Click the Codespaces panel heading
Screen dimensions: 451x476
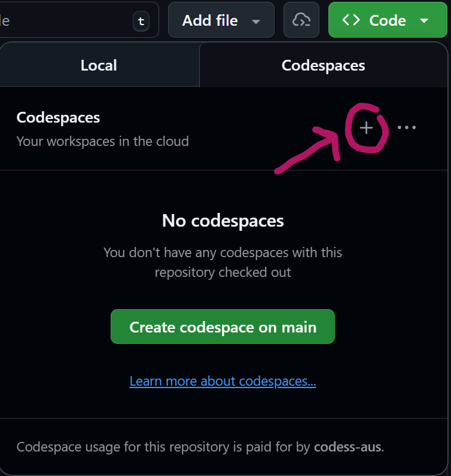58,117
